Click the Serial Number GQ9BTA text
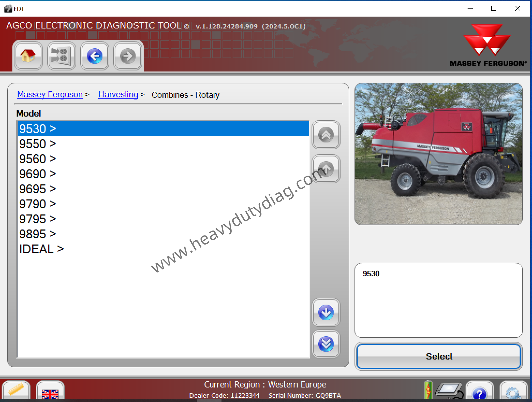Image resolution: width=532 pixels, height=402 pixels. click(305, 396)
